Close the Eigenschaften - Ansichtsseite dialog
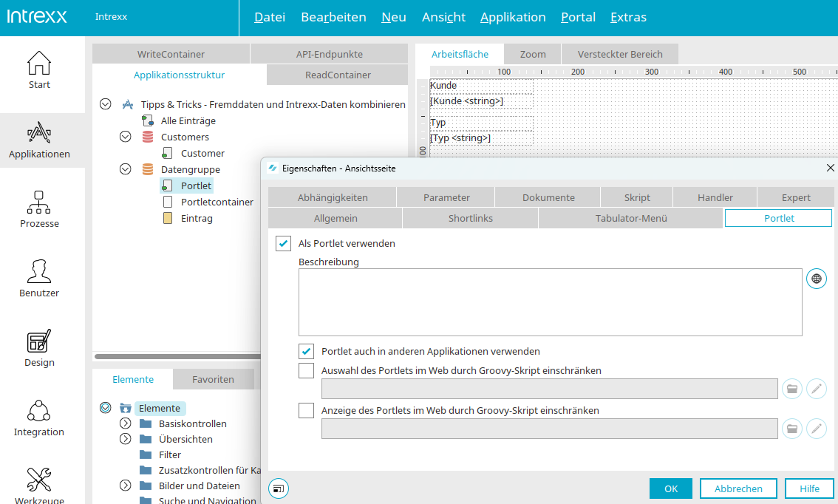This screenshot has width=838, height=504. coord(830,168)
